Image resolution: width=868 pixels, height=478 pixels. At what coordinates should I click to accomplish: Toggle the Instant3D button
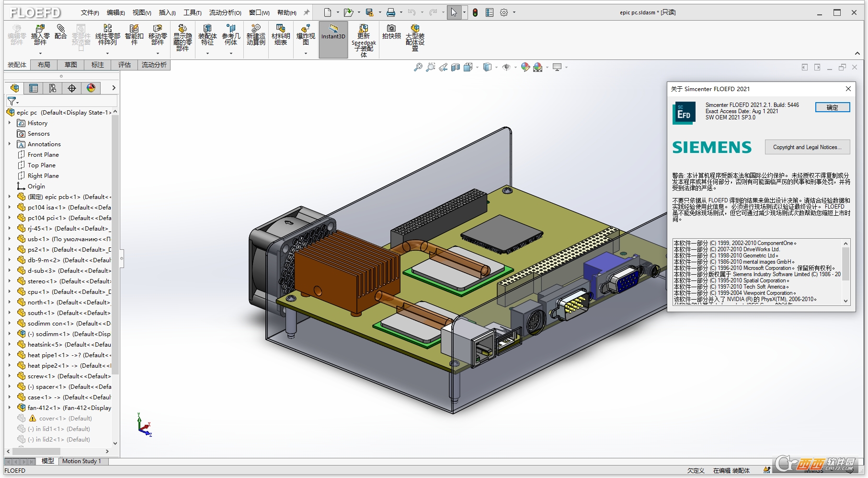(333, 40)
